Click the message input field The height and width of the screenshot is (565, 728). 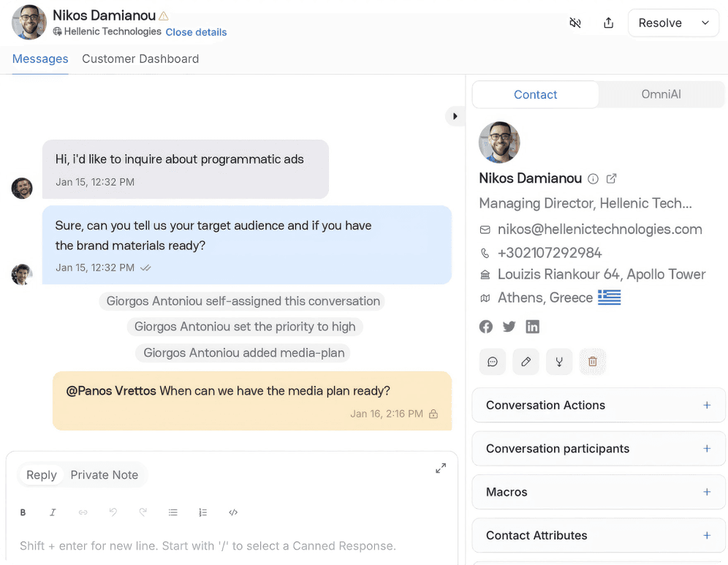pyautogui.click(x=219, y=546)
